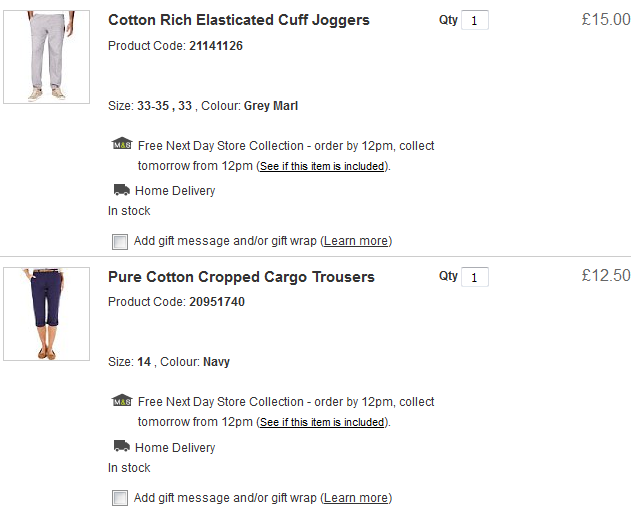This screenshot has width=644, height=520.
Task: Open the grey joggers product thumbnail
Action: 47,57
